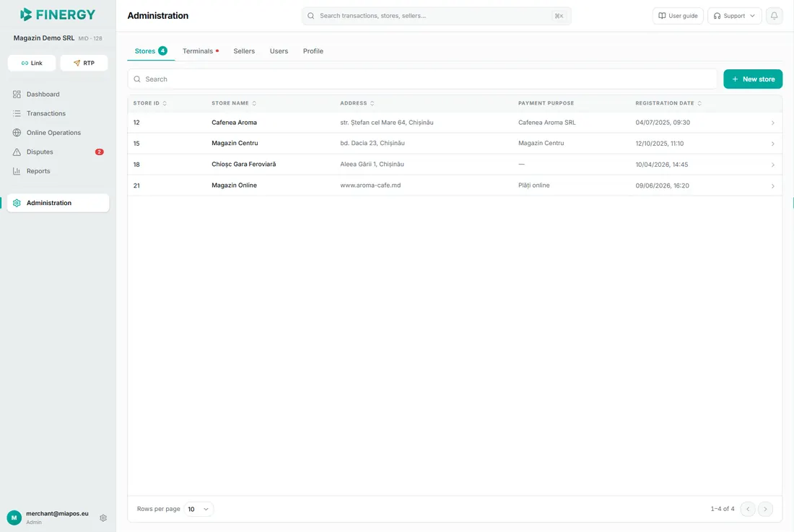This screenshot has height=532, width=794.
Task: Click the Transactions list icon
Action: [x=17, y=113]
